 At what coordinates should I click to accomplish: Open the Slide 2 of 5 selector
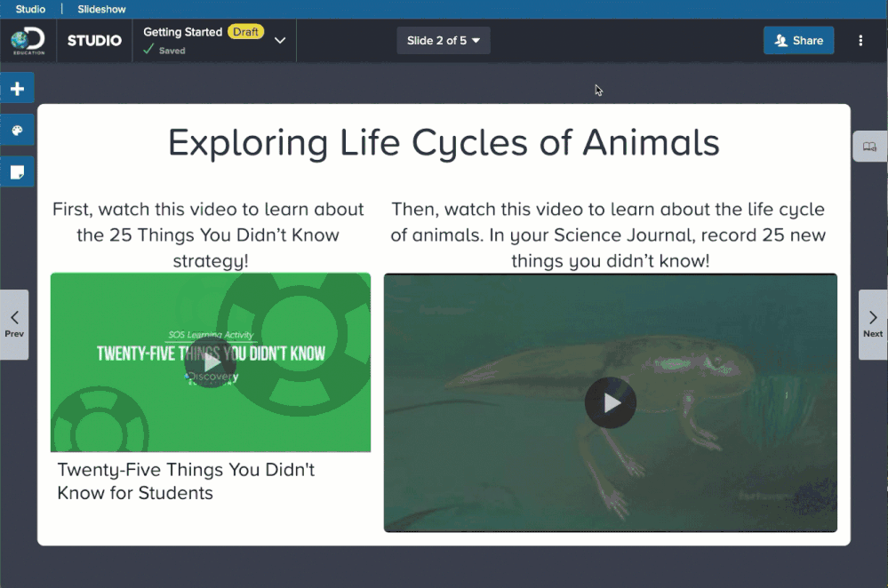443,40
